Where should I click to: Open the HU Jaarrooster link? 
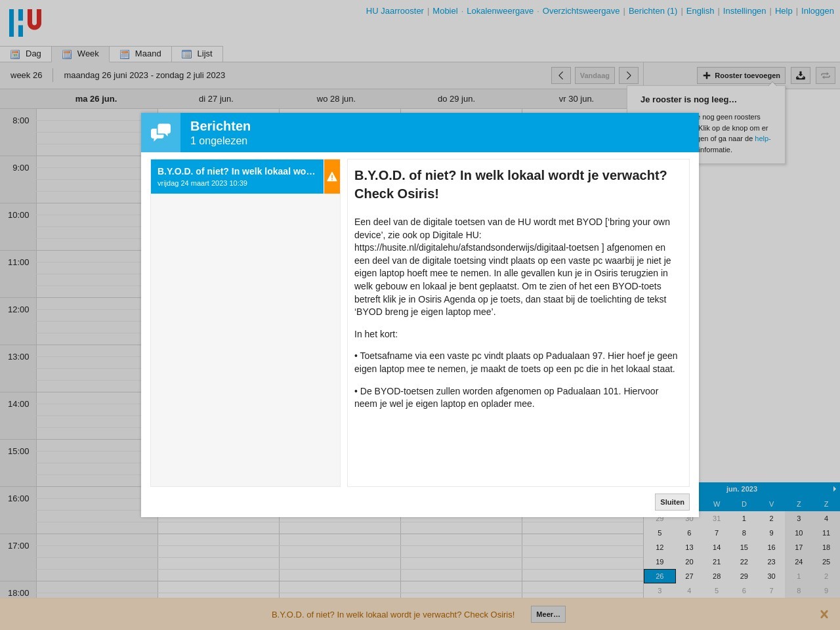pos(394,11)
